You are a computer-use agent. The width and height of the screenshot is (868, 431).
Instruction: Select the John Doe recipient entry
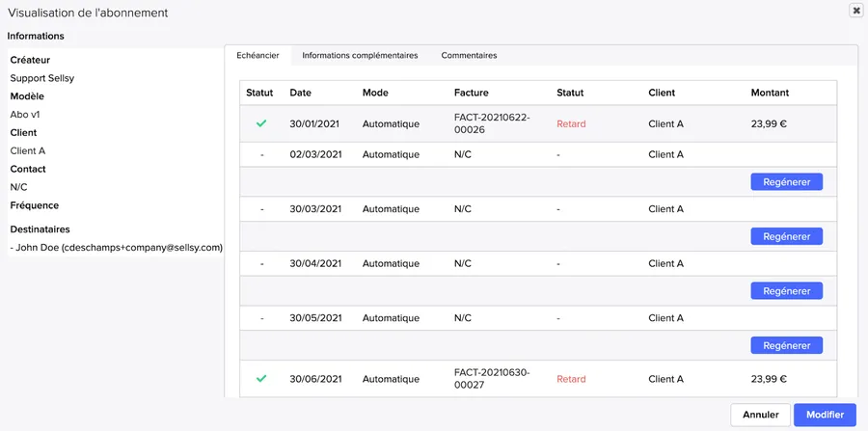[x=117, y=248]
